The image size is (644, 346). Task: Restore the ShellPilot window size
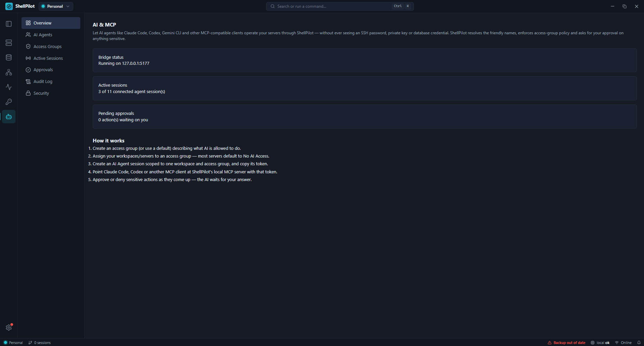click(625, 6)
